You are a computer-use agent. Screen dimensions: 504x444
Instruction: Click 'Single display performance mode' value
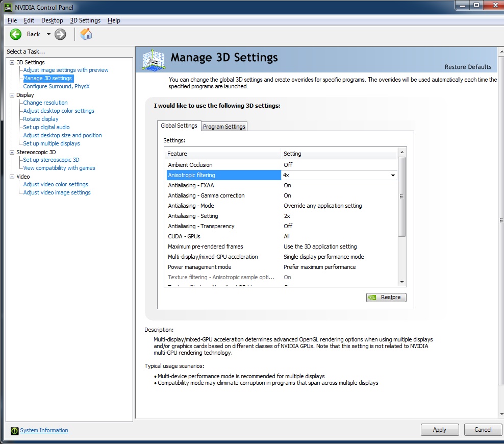tap(324, 257)
